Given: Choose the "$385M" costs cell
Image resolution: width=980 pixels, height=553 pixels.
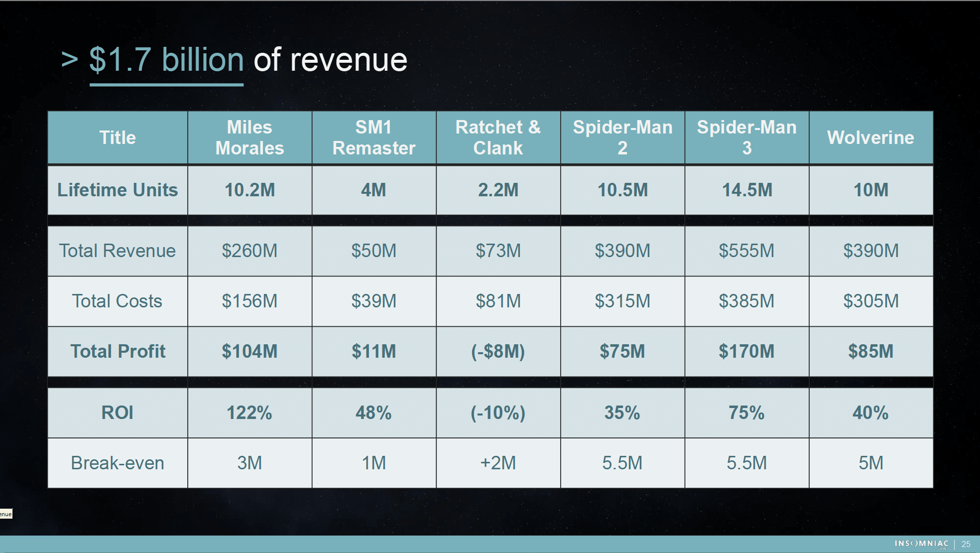Looking at the screenshot, I should click(x=747, y=301).
